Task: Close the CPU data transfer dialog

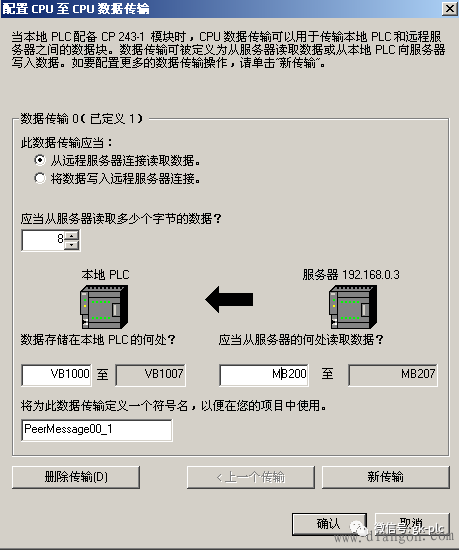Action: coord(450,8)
